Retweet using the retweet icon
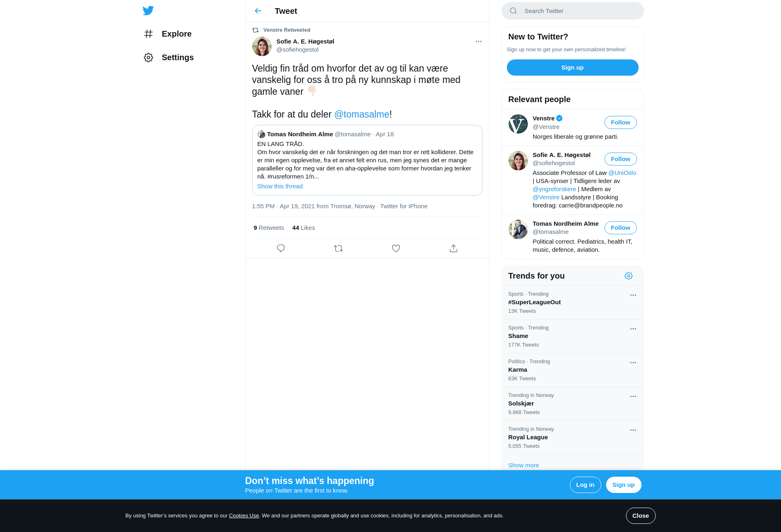Image resolution: width=781 pixels, height=532 pixels. point(338,248)
